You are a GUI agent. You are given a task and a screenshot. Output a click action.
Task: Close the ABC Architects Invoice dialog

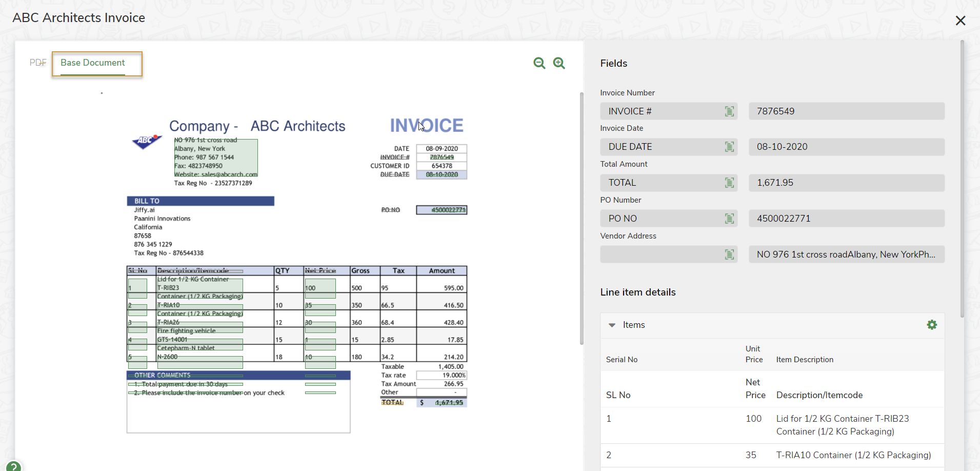[x=961, y=21]
